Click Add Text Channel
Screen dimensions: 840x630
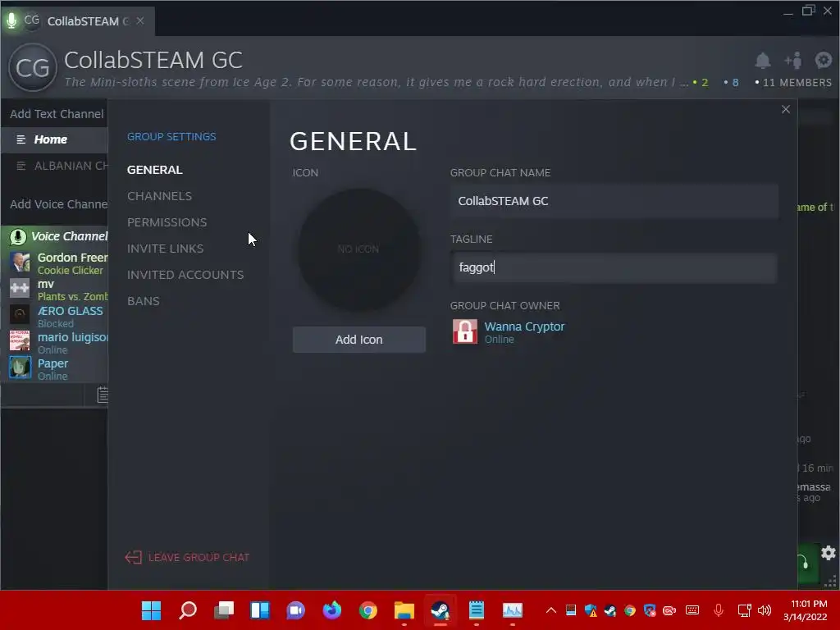[57, 114]
